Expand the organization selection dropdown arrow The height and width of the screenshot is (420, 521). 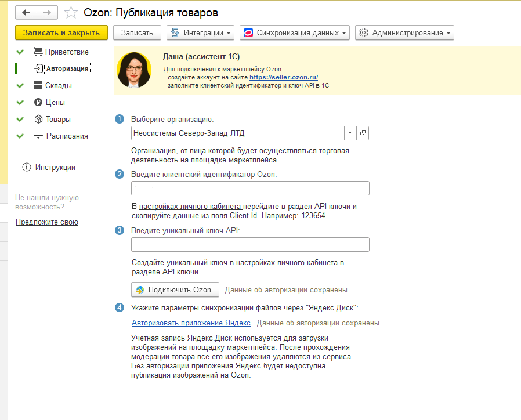click(x=350, y=133)
